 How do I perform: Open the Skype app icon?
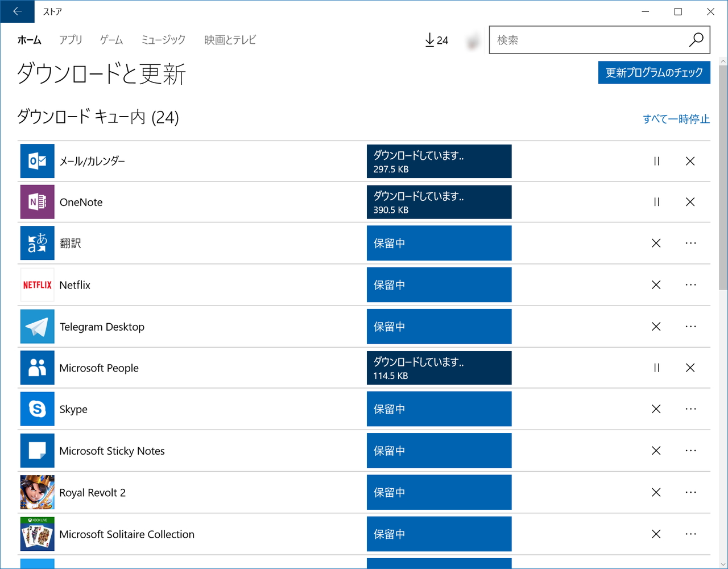pos(37,409)
